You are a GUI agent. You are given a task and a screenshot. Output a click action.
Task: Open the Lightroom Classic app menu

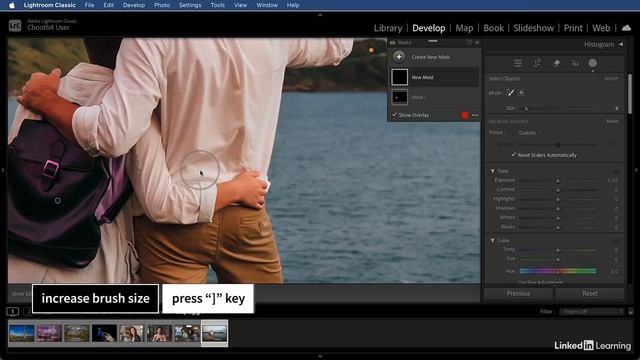point(49,5)
